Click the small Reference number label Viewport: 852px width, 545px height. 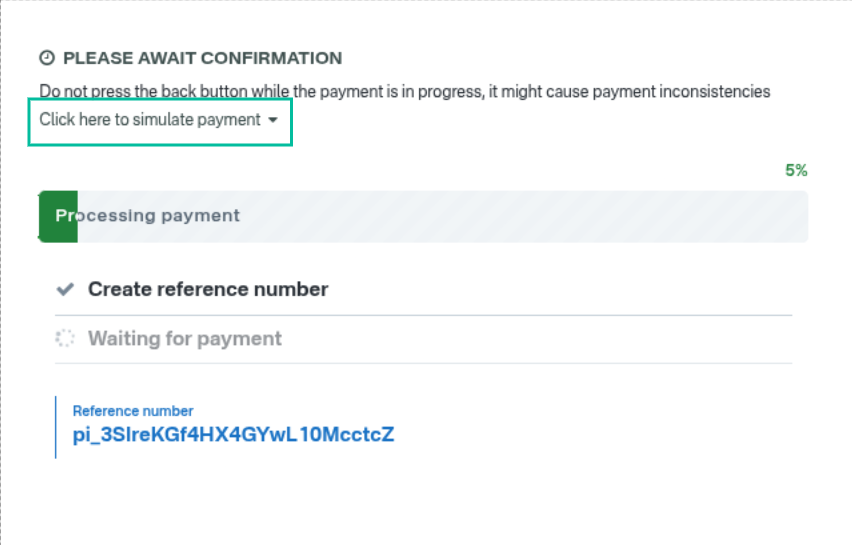(x=133, y=411)
